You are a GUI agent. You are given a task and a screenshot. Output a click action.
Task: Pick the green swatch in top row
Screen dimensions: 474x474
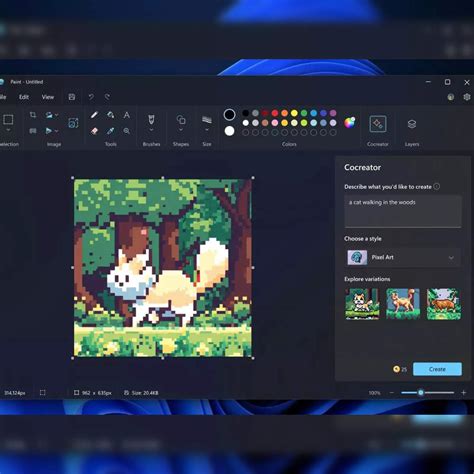[304, 113]
